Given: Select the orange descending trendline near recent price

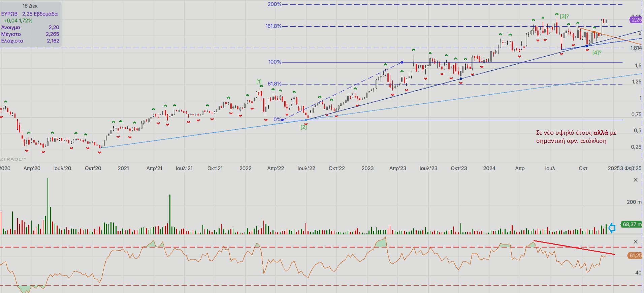Looking at the screenshot, I should tap(610, 36).
